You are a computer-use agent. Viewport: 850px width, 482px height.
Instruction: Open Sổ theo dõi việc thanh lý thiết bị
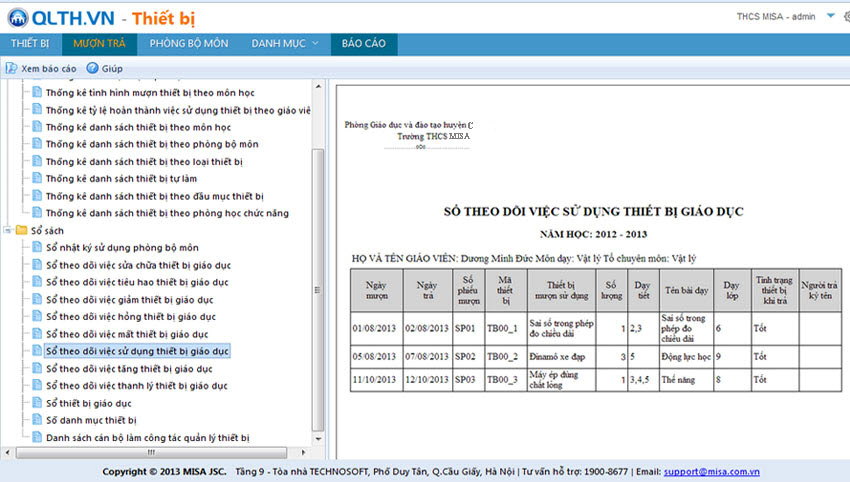(x=137, y=386)
